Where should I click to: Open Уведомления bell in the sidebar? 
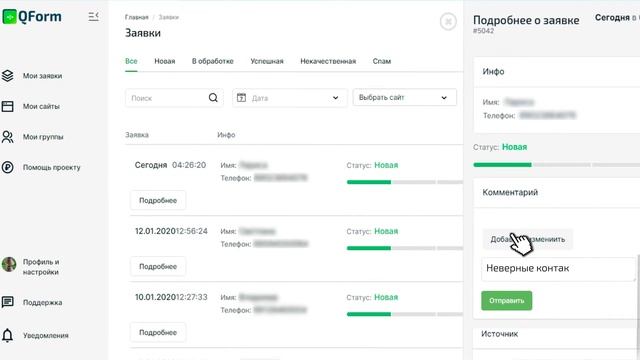(7, 335)
